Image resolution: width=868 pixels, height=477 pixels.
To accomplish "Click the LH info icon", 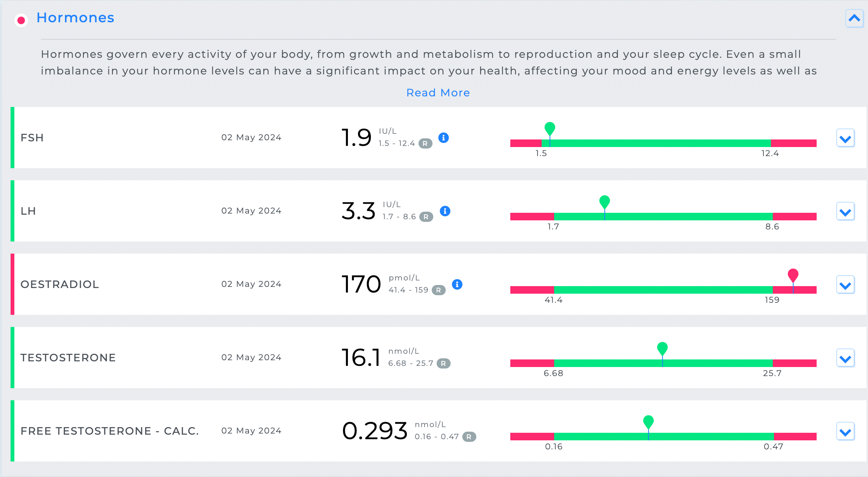I will click(445, 211).
